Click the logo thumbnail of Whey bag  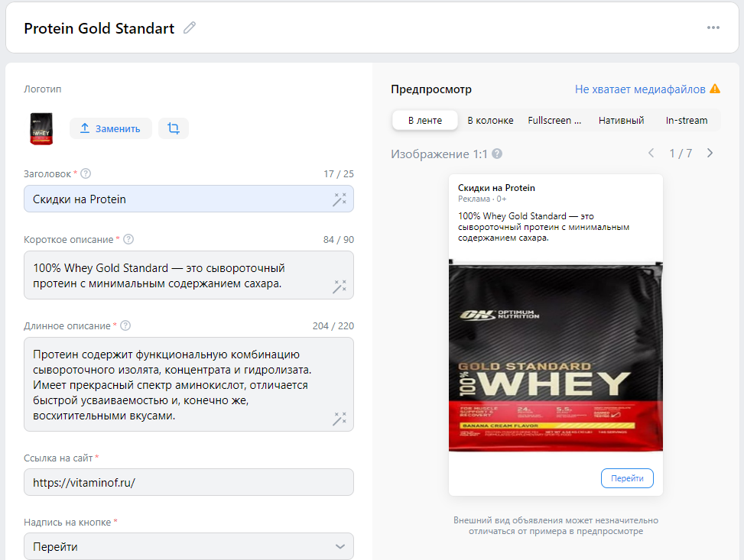tap(42, 128)
